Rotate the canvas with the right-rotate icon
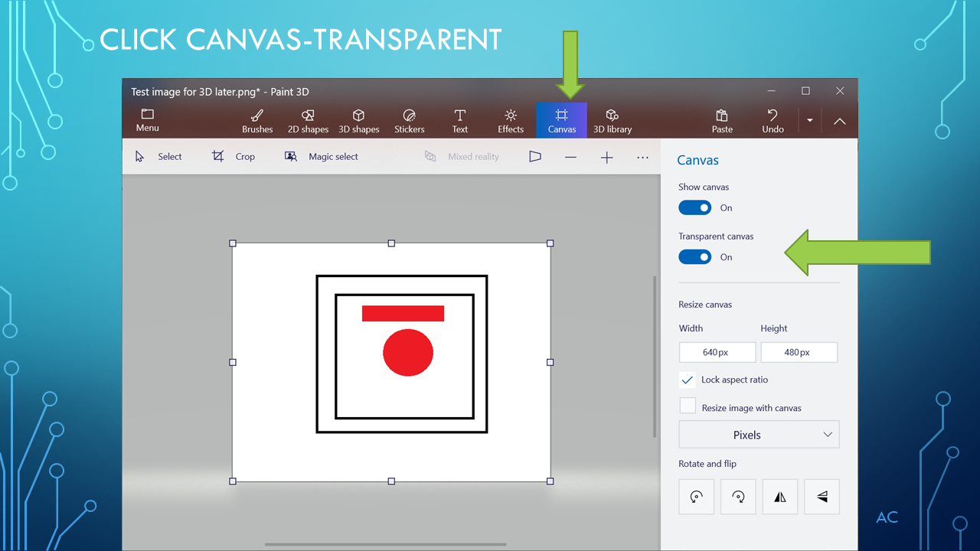The width and height of the screenshot is (980, 551). pos(737,496)
